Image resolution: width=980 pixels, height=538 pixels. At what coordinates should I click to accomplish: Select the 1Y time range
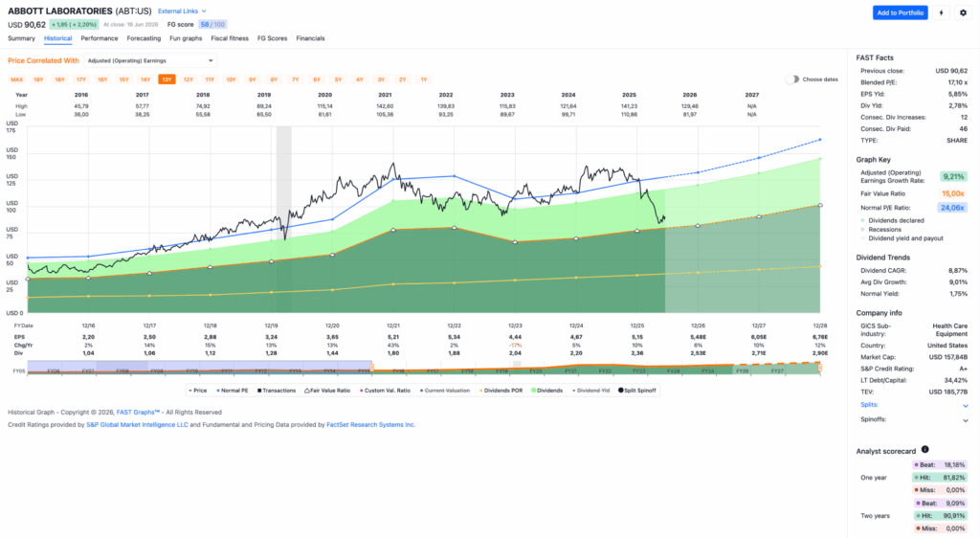424,79
